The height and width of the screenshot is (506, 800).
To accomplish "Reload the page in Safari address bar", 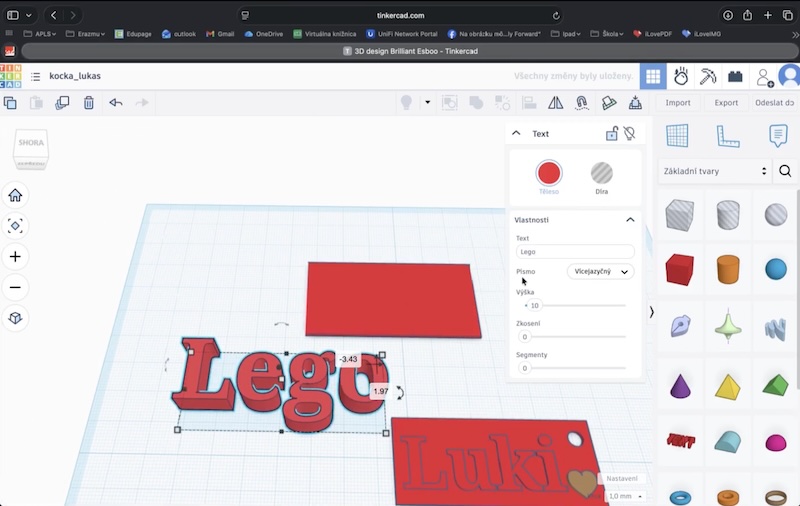I will click(x=556, y=15).
